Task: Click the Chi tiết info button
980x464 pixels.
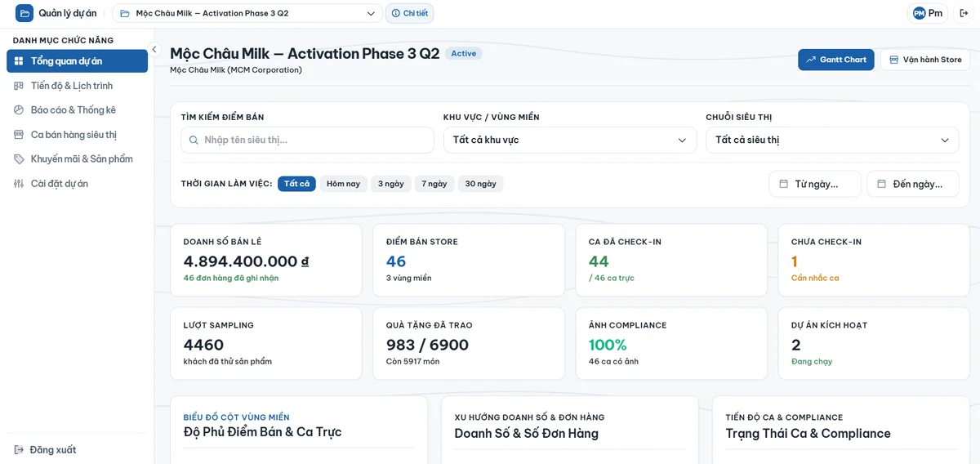Action: (409, 13)
